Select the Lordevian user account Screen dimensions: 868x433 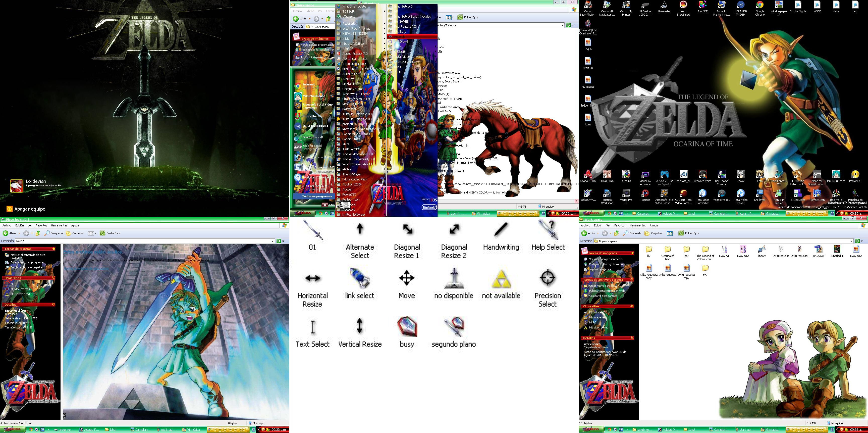point(36,185)
